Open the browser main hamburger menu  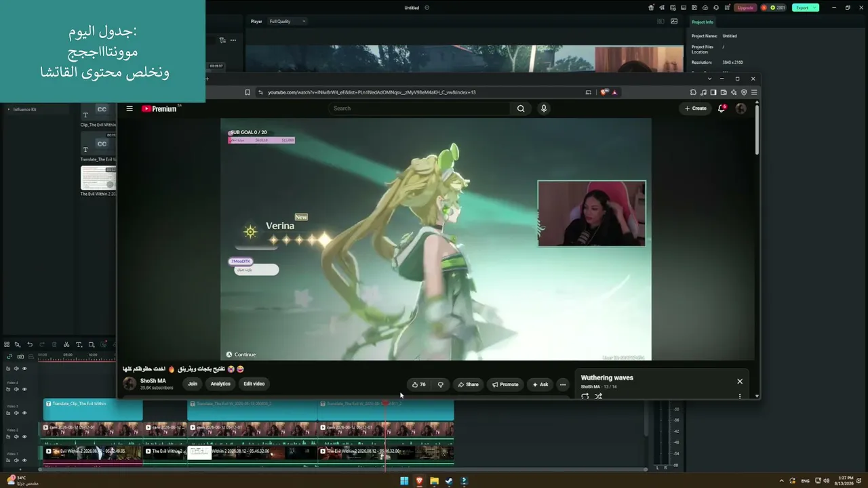[x=754, y=92]
